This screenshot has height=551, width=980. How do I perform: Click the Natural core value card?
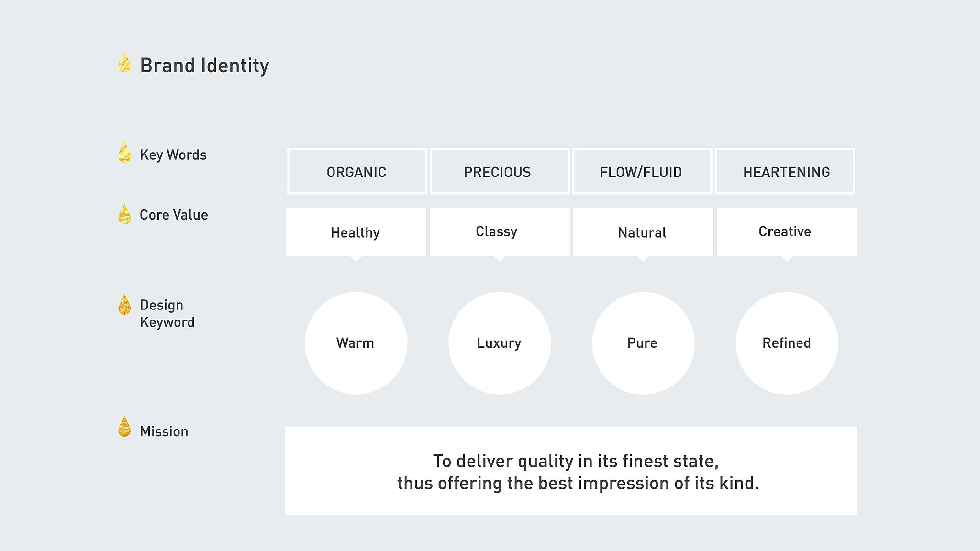tap(643, 232)
